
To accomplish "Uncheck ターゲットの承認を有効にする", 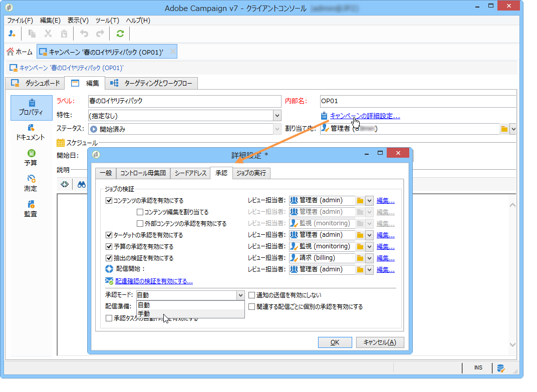I will point(109,235).
